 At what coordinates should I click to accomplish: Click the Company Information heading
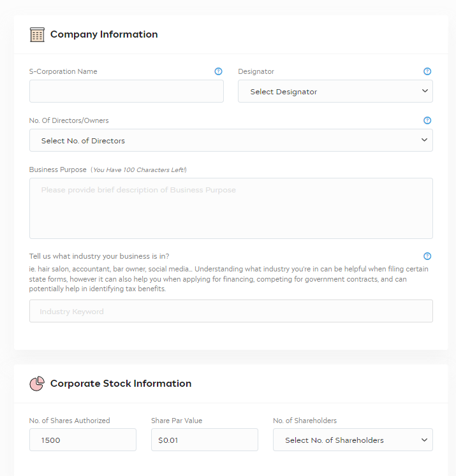[x=104, y=34]
